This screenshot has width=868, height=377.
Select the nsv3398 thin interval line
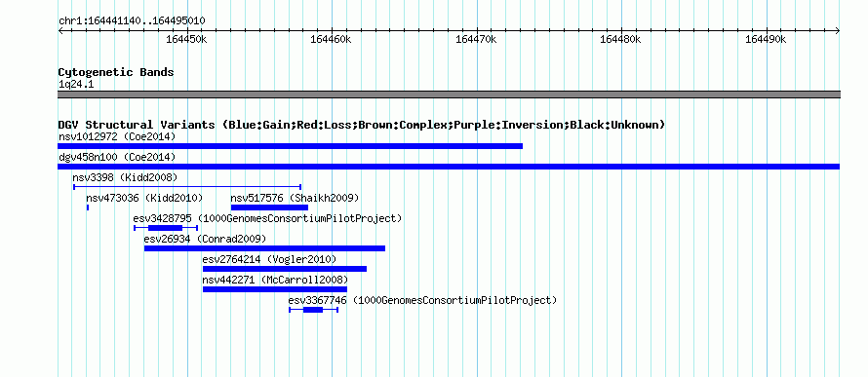click(x=187, y=187)
